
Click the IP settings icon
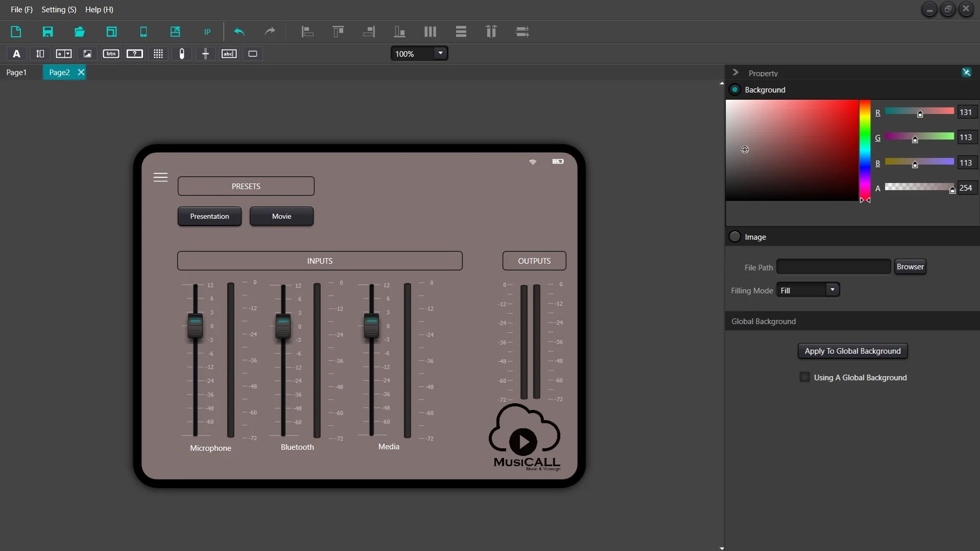207,32
